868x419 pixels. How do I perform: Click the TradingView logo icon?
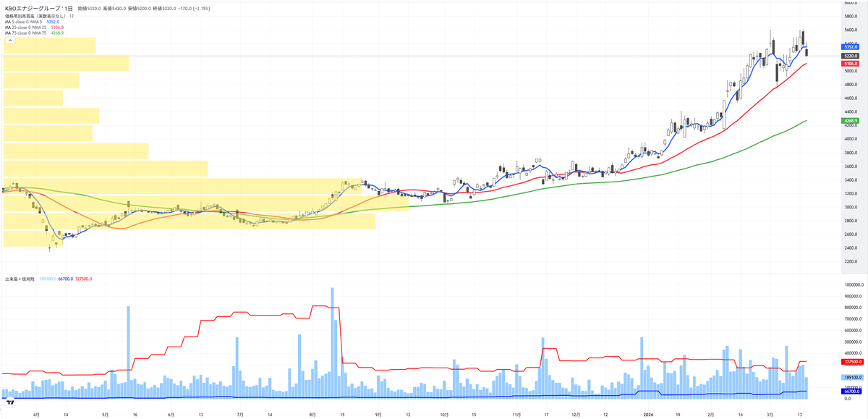pyautogui.click(x=10, y=402)
